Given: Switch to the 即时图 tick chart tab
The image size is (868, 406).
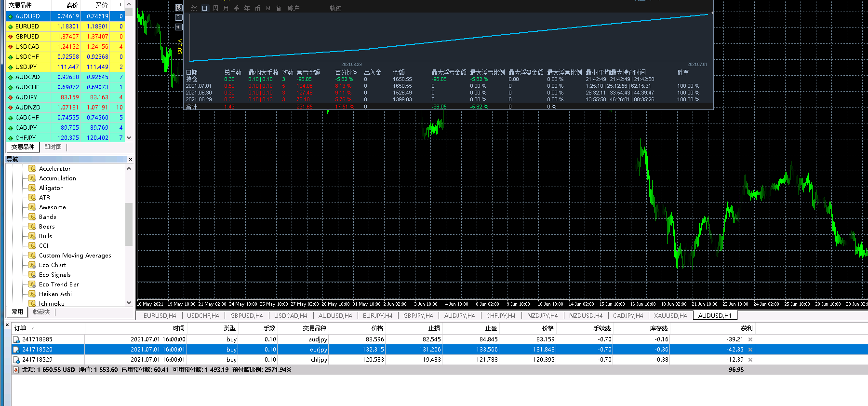Looking at the screenshot, I should (53, 147).
